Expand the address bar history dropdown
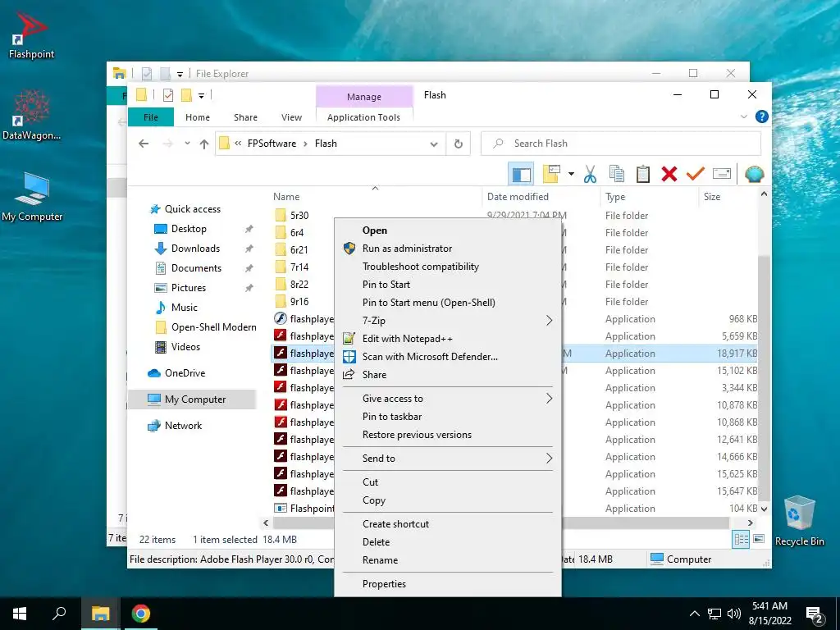Viewport: 840px width, 630px height. 434,144
